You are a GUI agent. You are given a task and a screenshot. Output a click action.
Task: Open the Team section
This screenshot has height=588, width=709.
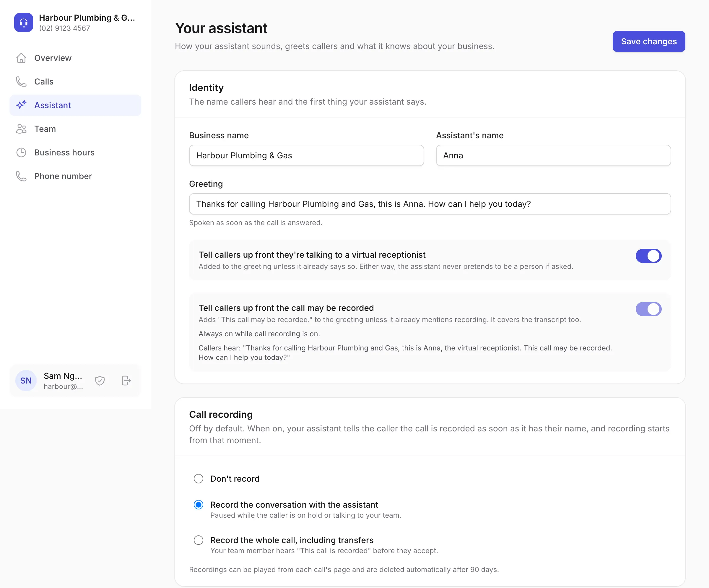coord(75,129)
